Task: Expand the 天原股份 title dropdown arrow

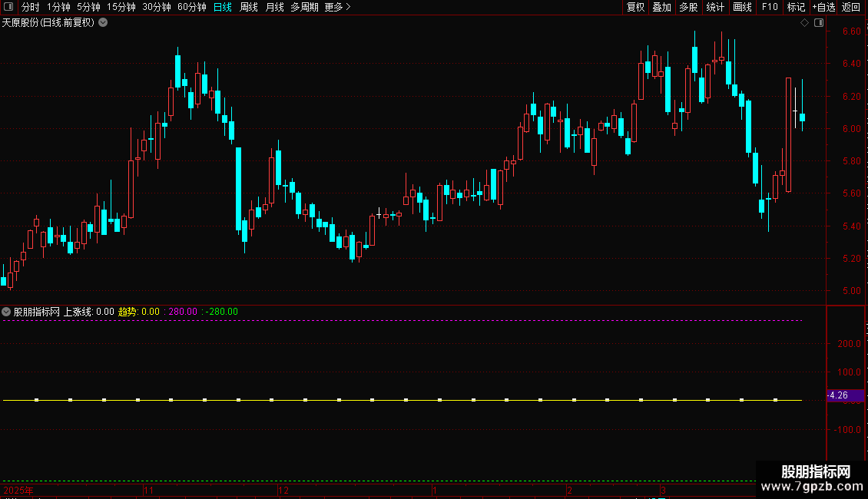Action: click(x=103, y=23)
